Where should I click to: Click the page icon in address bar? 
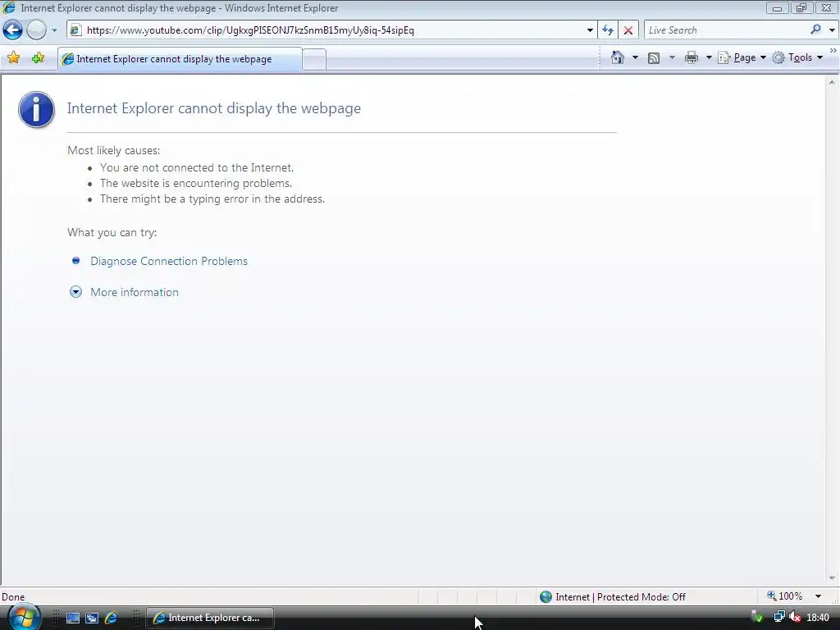[x=75, y=30]
